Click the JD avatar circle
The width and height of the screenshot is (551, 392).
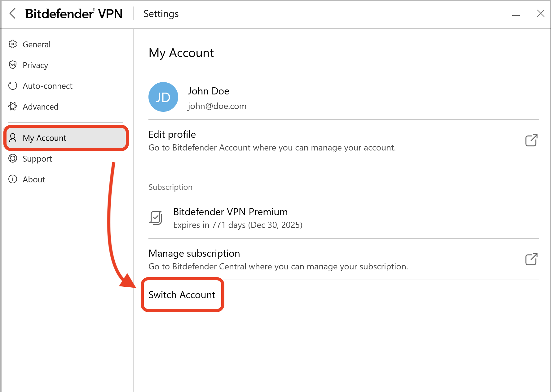click(163, 97)
